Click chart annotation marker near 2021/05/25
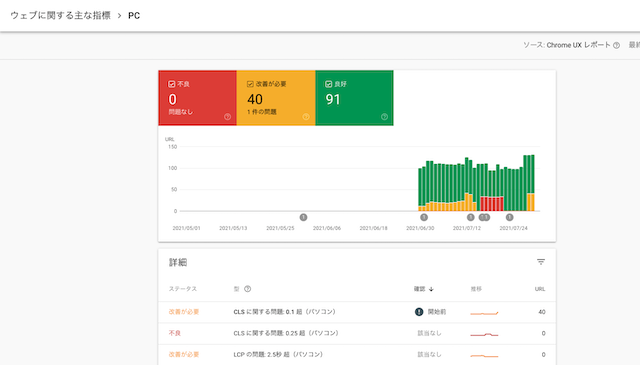This screenshot has width=640, height=365. 303,217
